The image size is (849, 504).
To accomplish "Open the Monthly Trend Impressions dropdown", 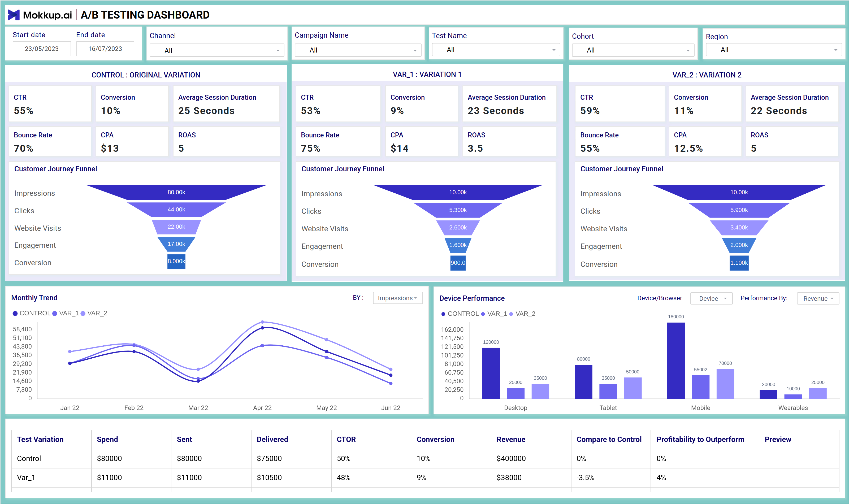I will click(398, 298).
